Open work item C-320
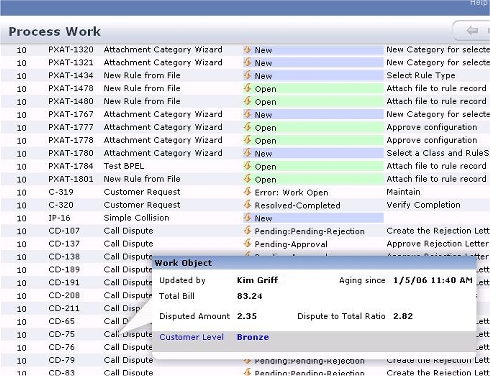This screenshot has height=376, width=490. (x=61, y=205)
